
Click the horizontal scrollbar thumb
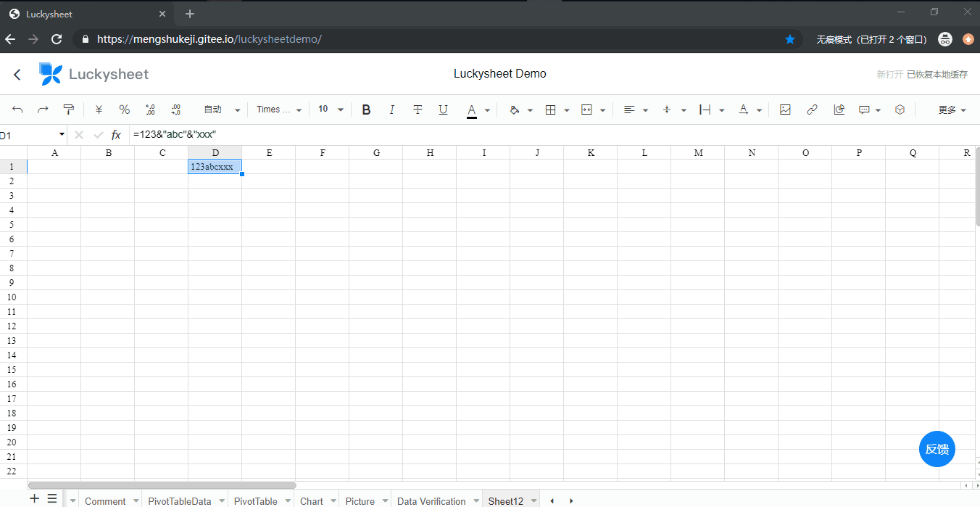pos(162,485)
